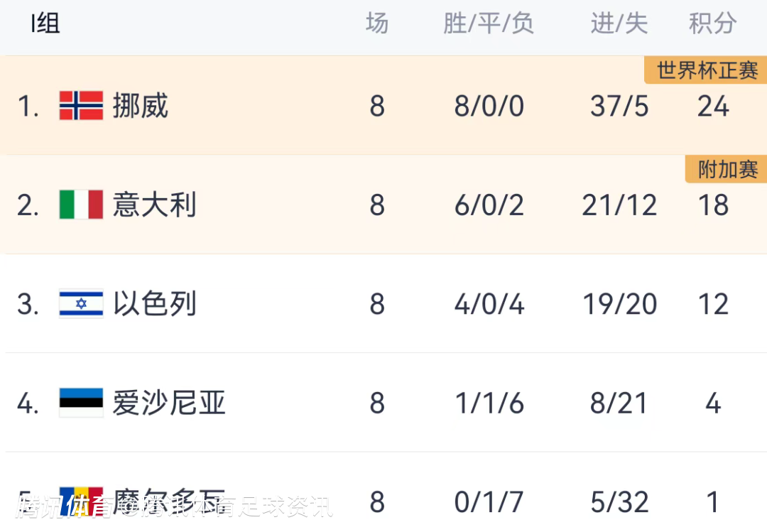
Task: Select the 场 column header
Action: pyautogui.click(x=377, y=24)
